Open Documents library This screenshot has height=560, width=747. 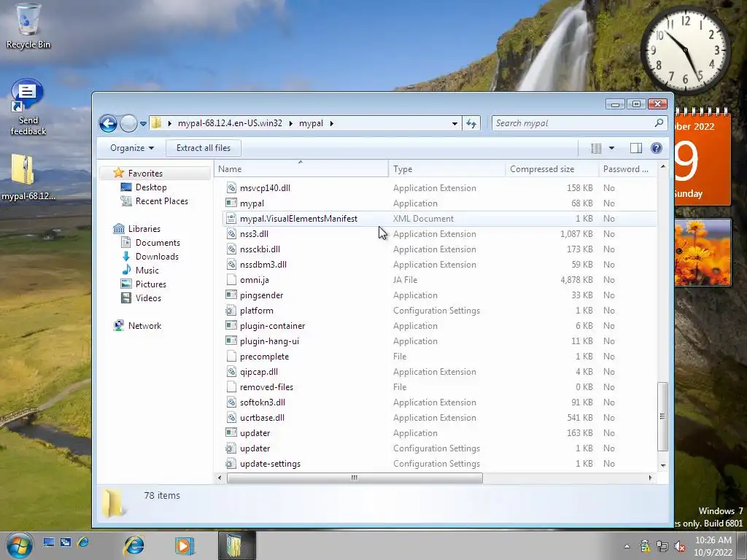(158, 242)
